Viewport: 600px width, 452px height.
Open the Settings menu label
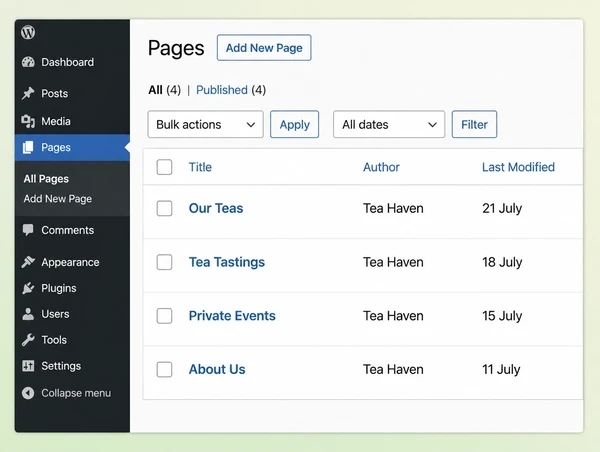(61, 366)
